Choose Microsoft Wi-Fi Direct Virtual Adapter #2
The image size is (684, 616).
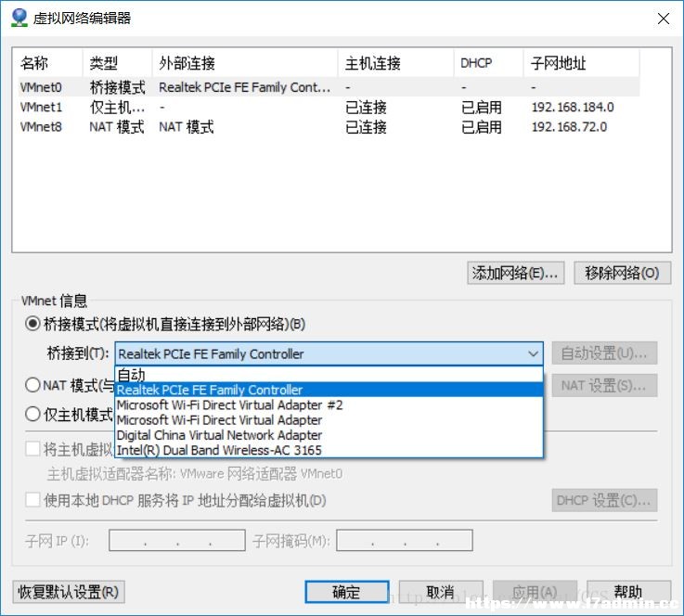pos(329,405)
